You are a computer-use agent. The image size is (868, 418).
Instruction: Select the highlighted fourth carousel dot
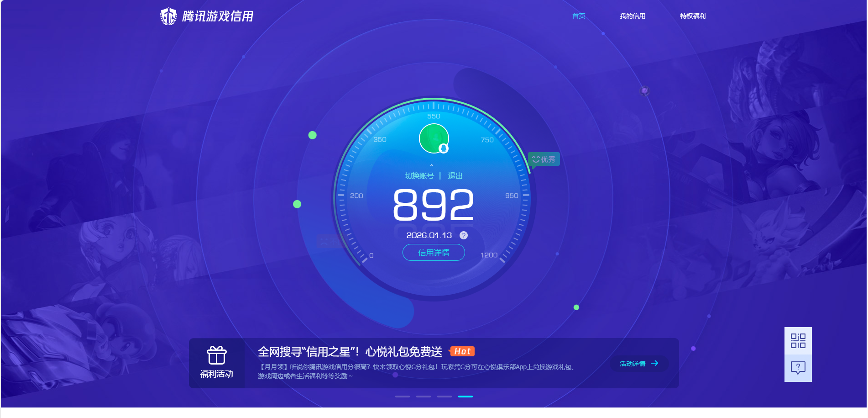pos(465,397)
